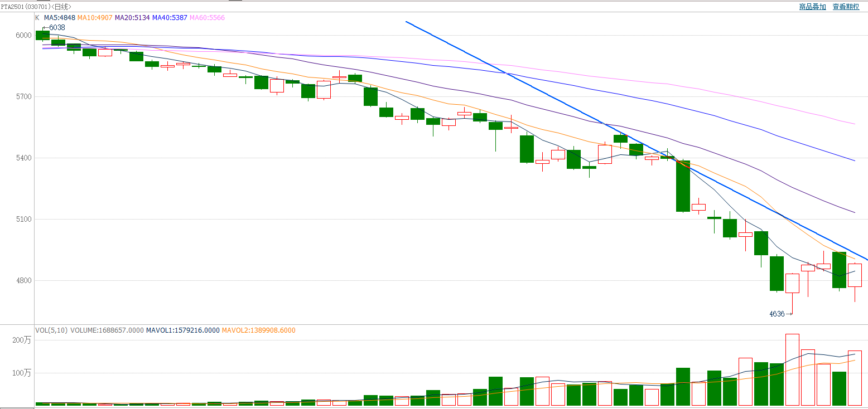The height and width of the screenshot is (409, 868).
Task: Click the K indicator label
Action: [37, 18]
